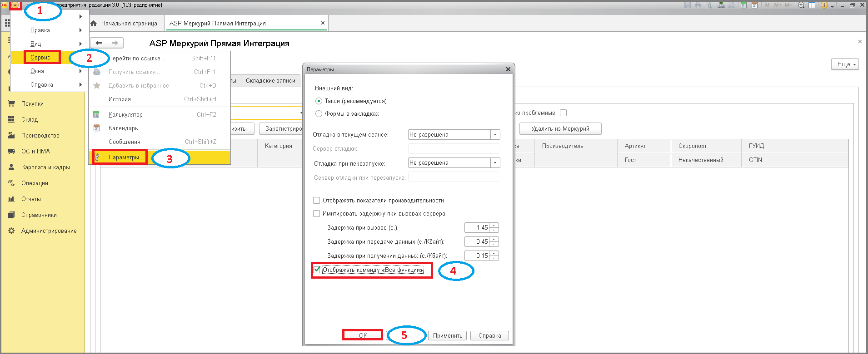Switch to Складские записи tab
The width and height of the screenshot is (868, 354).
click(270, 80)
